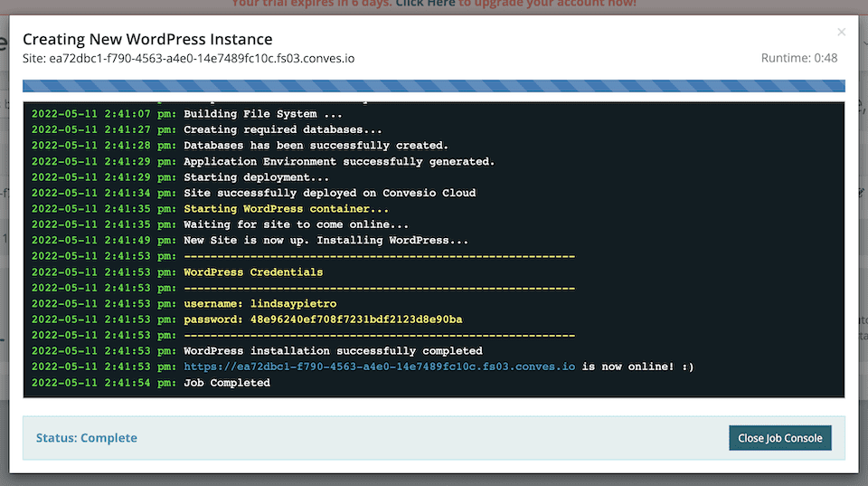Viewport: 868px width, 486px height.
Task: Click 'Databases has been successfully created.' line
Action: pos(316,146)
